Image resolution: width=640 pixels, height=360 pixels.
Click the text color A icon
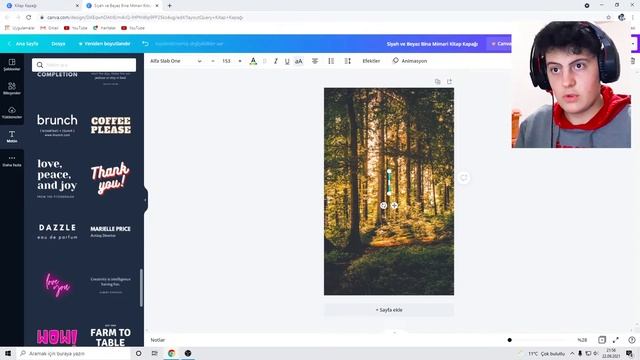[x=253, y=61]
